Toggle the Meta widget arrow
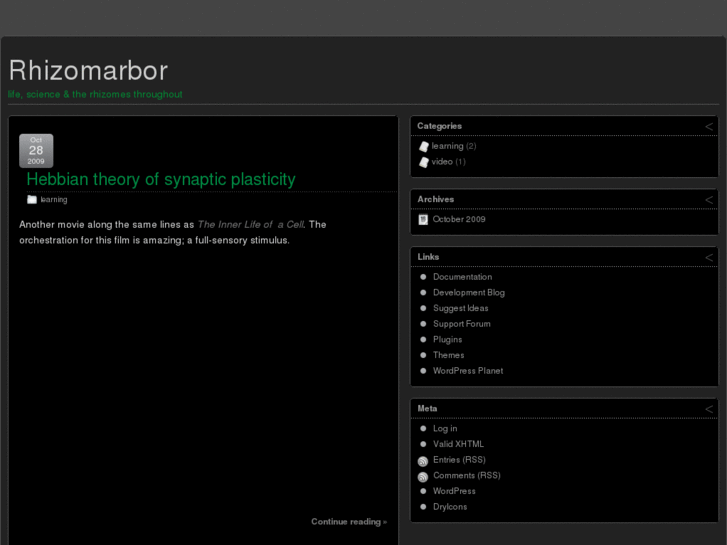Screen dimensions: 727x545 pyautogui.click(x=709, y=408)
